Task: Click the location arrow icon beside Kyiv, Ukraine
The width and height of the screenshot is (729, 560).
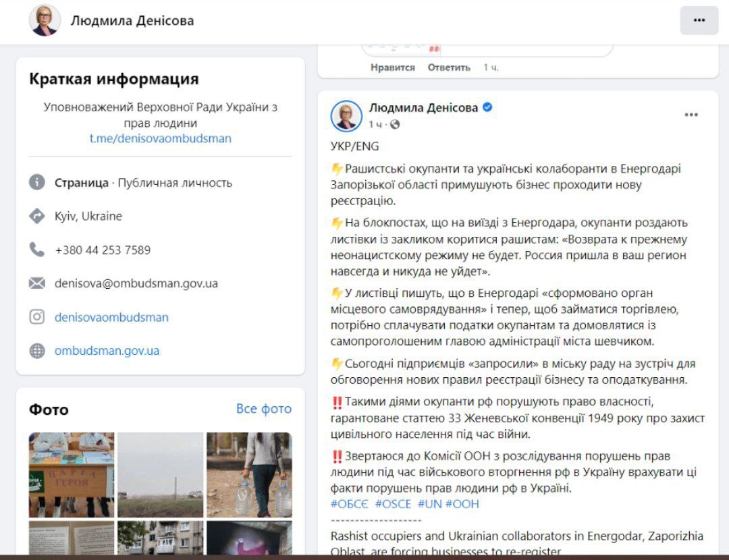Action: (x=37, y=216)
